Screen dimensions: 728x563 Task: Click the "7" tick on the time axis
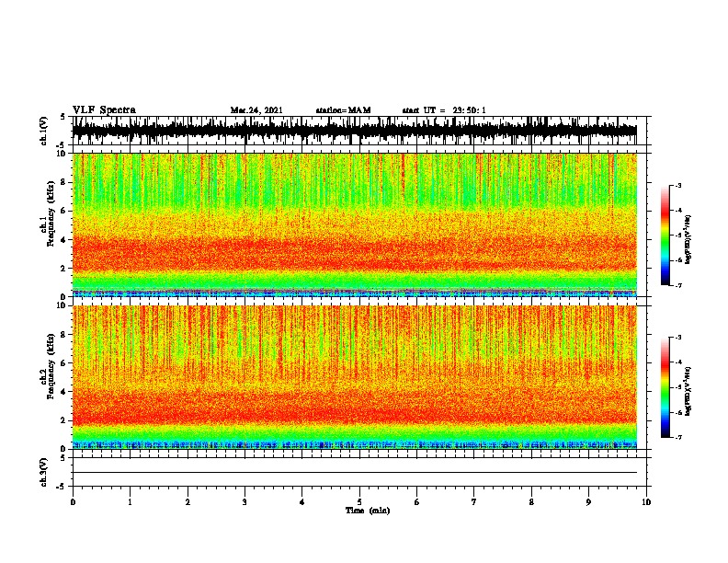(474, 502)
